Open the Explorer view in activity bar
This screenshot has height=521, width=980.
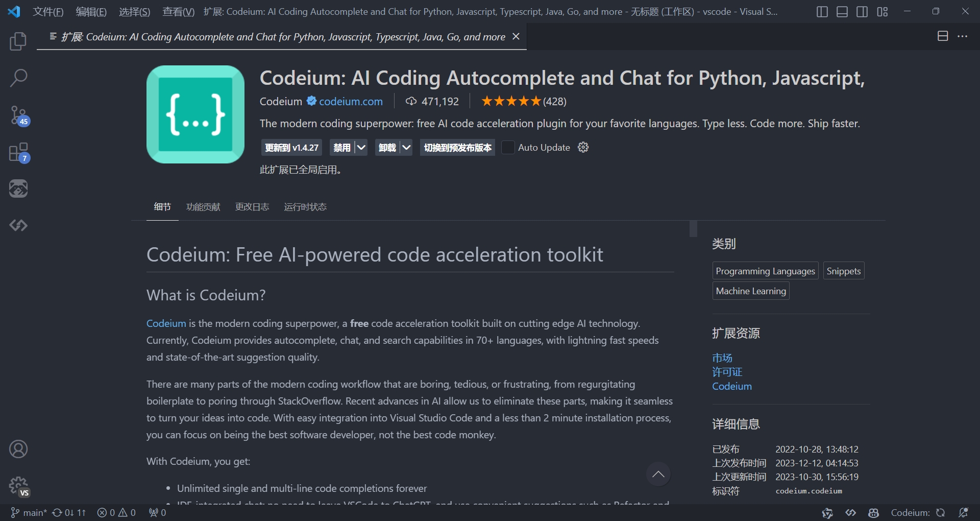18,41
